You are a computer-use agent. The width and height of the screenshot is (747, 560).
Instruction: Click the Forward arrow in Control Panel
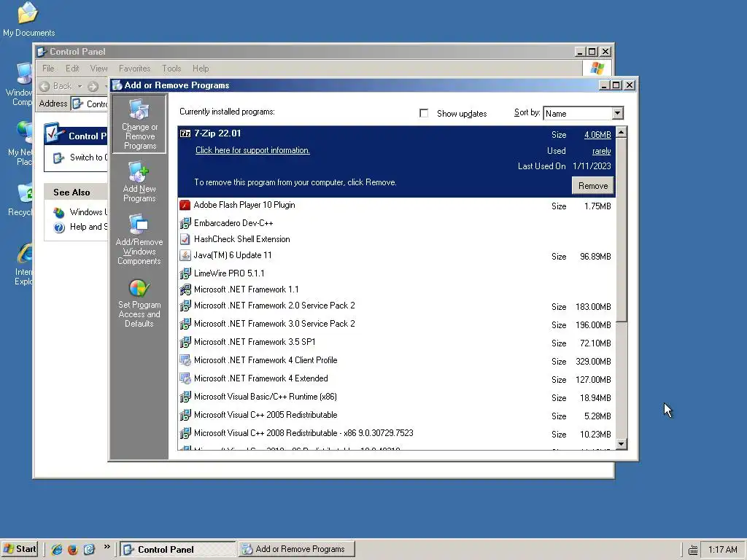(x=93, y=86)
